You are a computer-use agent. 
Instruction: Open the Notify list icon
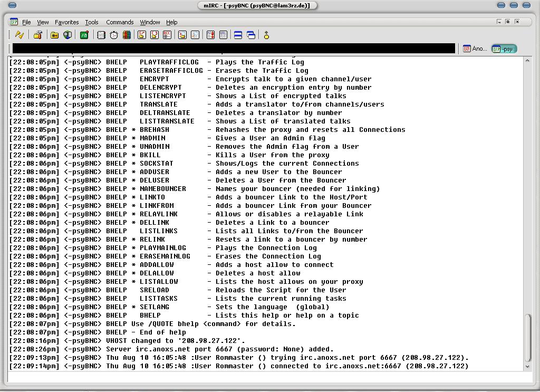point(210,35)
